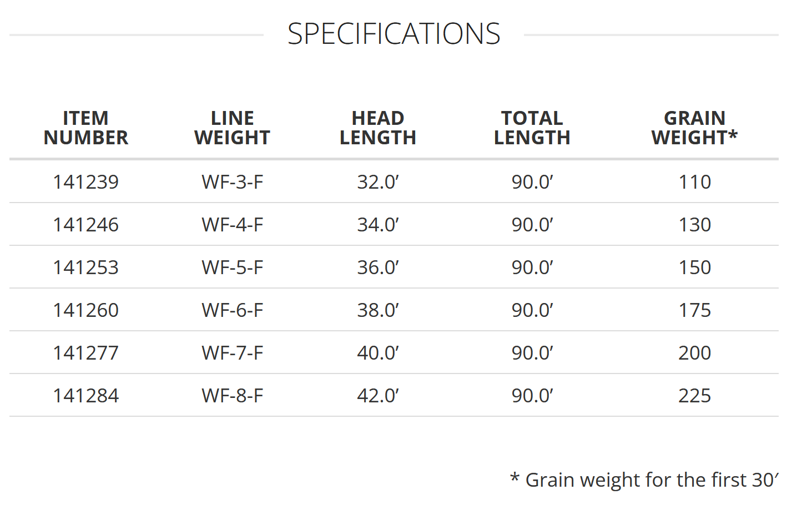Viewport: 812px width, 530px height.
Task: Select item number 141260
Action: pyautogui.click(x=86, y=310)
